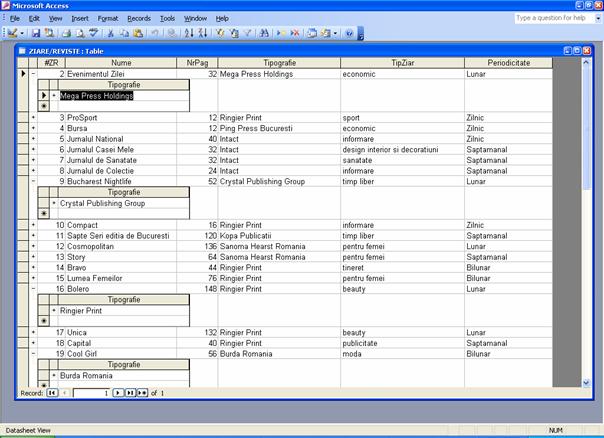
Task: Expand the ProSport row subdatasheet
Action: pyautogui.click(x=33, y=117)
